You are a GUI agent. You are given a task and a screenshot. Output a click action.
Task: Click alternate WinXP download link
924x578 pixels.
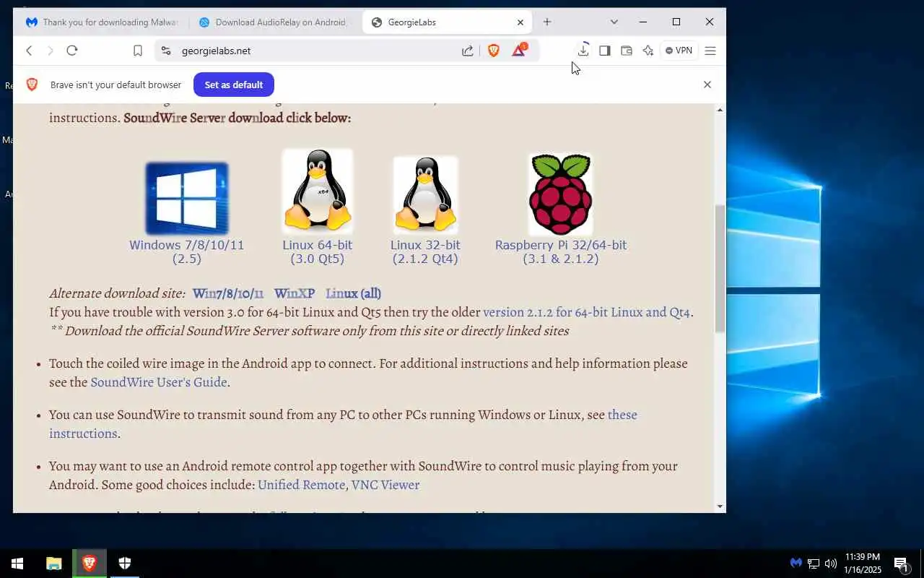pyautogui.click(x=295, y=293)
